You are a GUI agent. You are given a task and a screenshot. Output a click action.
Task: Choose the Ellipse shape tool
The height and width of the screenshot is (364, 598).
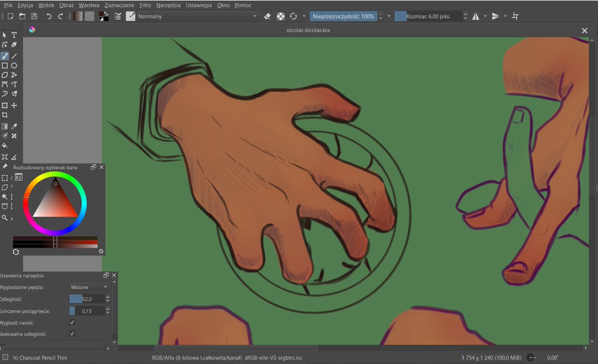pyautogui.click(x=14, y=66)
